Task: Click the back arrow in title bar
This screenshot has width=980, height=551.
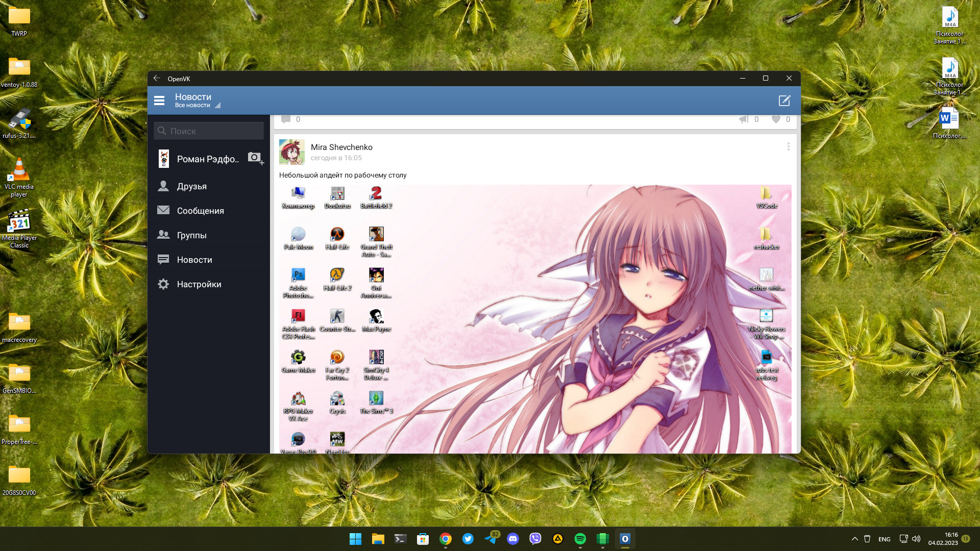Action: tap(157, 79)
